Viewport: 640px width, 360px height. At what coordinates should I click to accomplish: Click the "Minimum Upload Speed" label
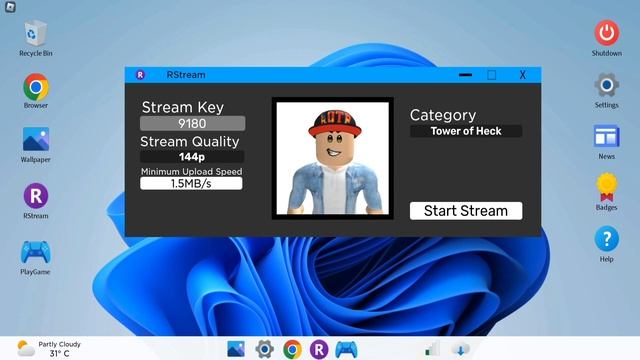[x=191, y=171]
